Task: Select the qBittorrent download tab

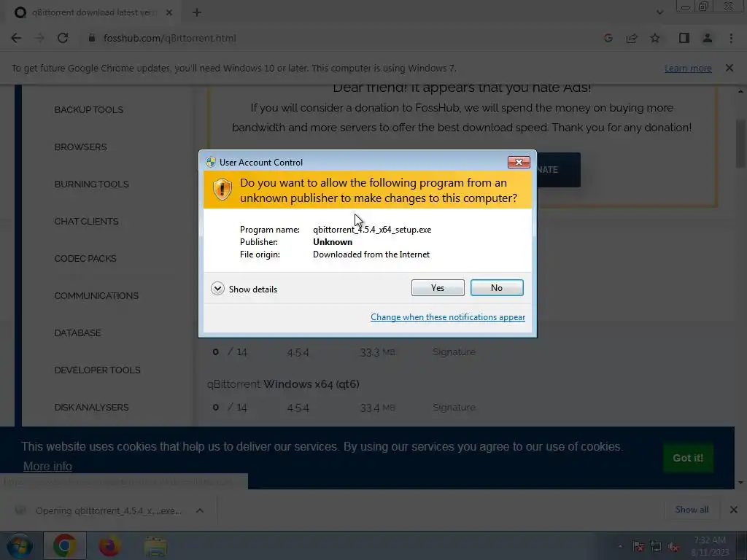Action: coord(93,12)
